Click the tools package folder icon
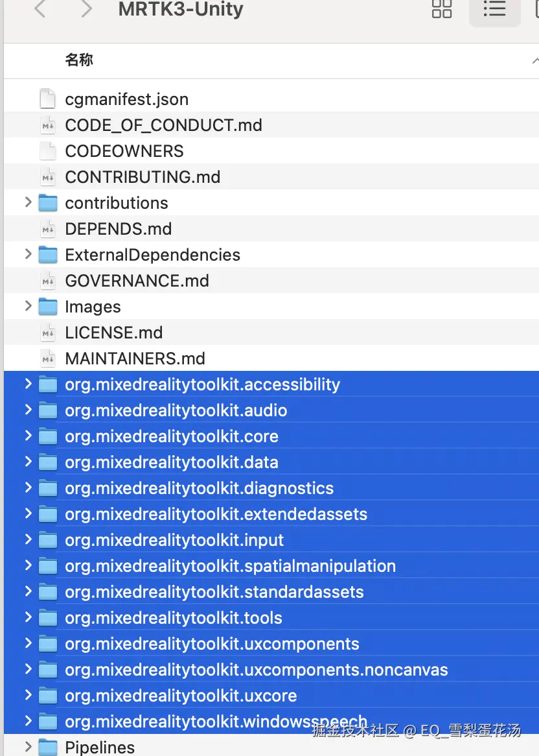The image size is (539, 756). coord(48,618)
